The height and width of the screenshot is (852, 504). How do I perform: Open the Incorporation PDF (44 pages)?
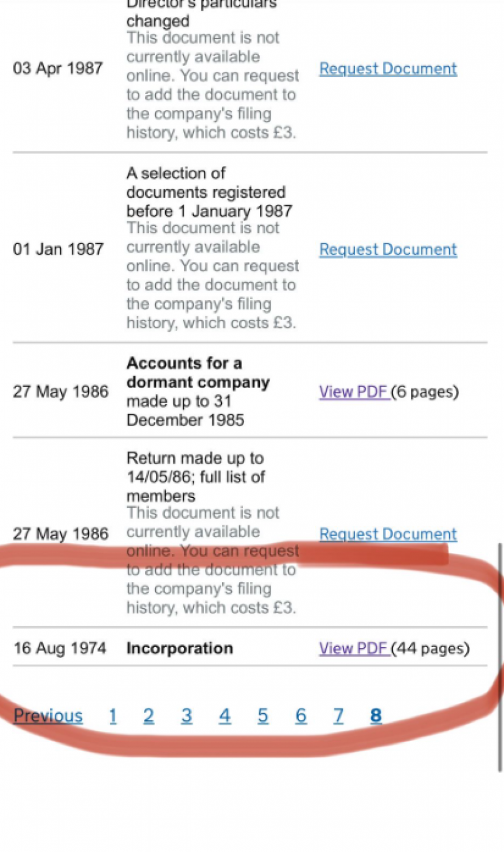(x=354, y=649)
